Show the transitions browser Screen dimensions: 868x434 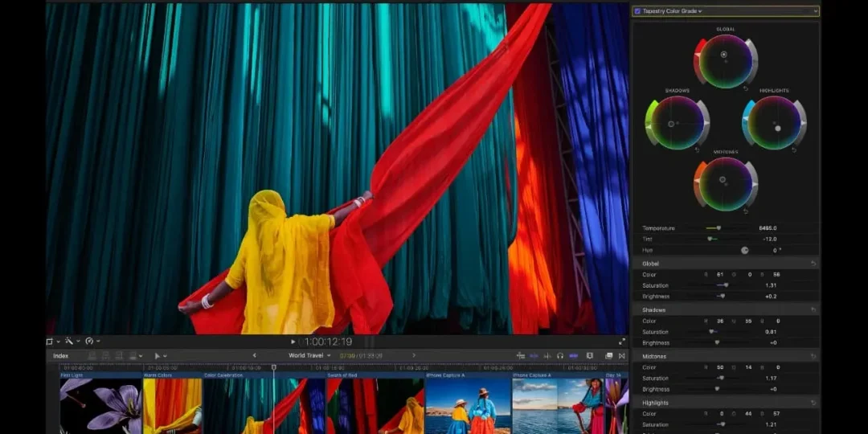tap(621, 355)
